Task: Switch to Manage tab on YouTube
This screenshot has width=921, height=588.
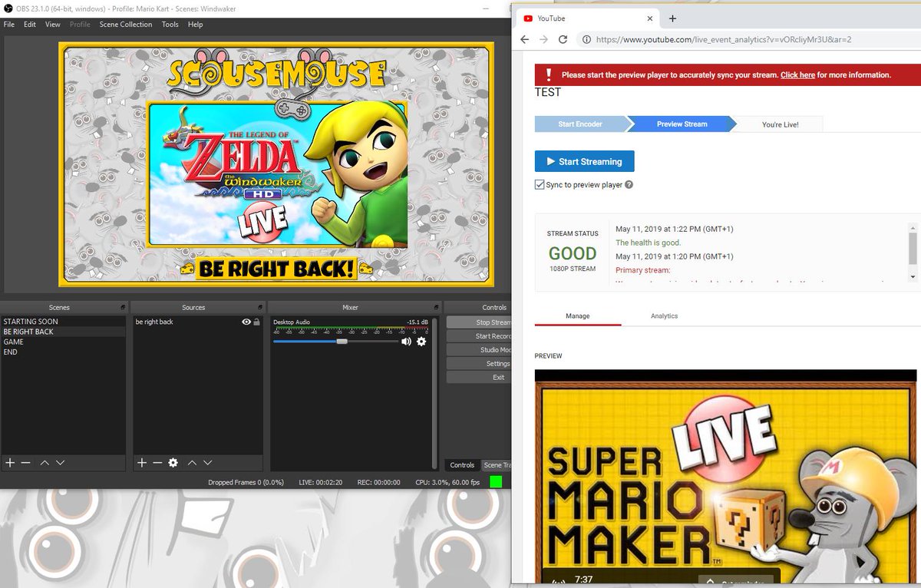Action: click(578, 316)
